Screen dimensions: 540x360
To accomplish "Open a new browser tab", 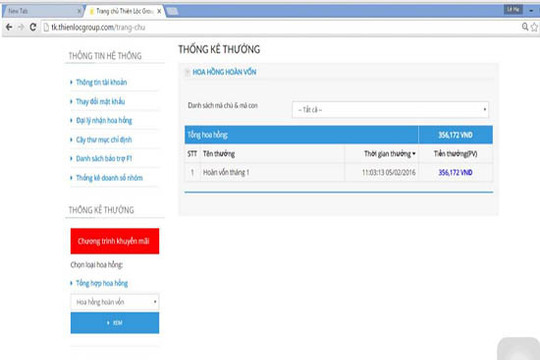I will (173, 11).
